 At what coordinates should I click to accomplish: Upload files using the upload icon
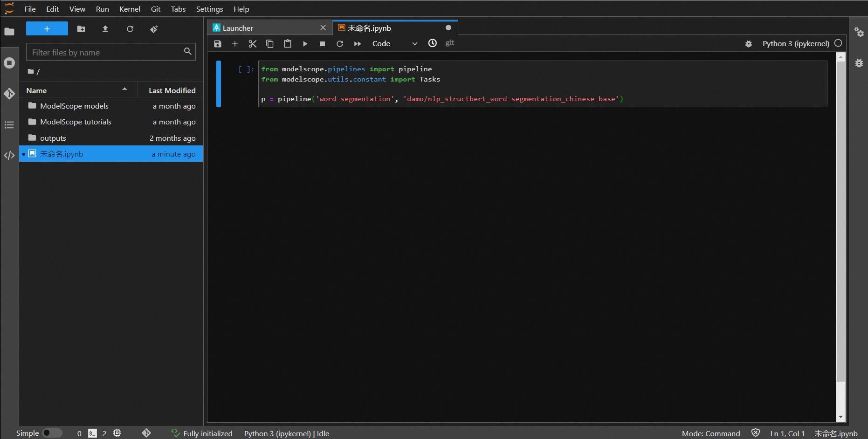(x=105, y=29)
